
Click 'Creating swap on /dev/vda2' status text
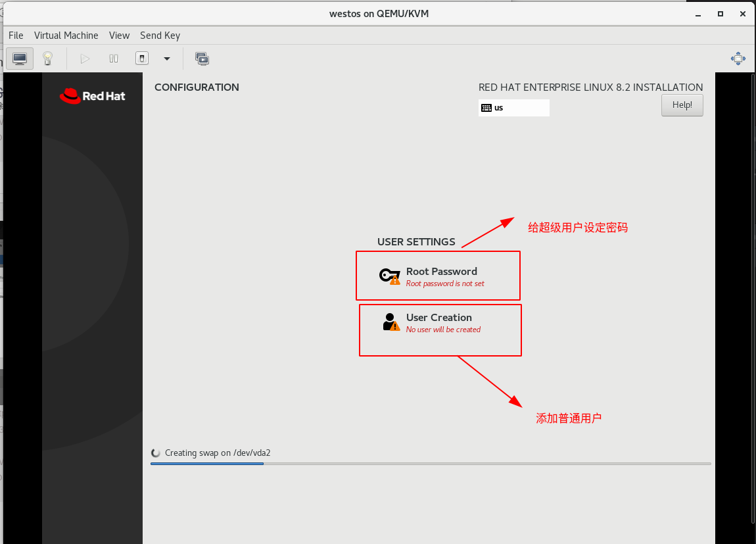tap(218, 453)
